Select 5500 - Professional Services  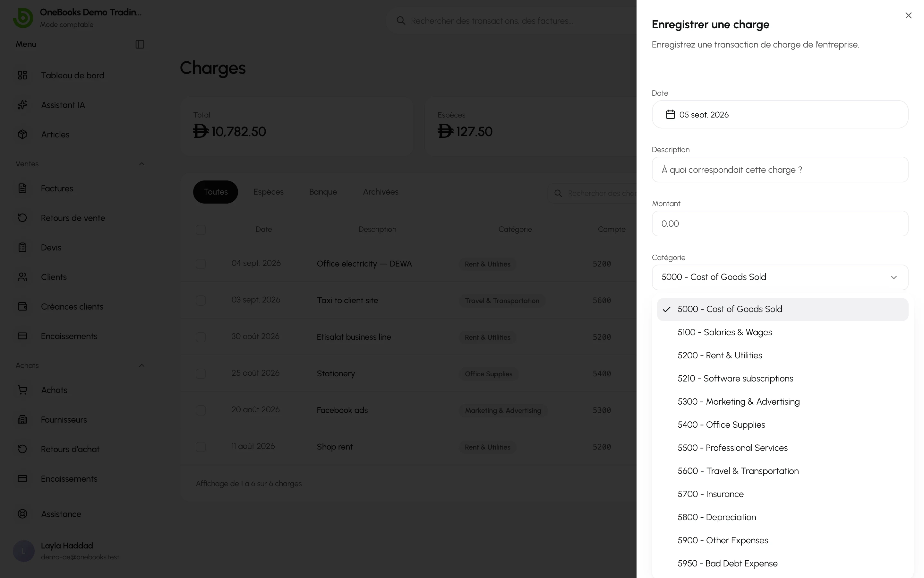click(782, 448)
